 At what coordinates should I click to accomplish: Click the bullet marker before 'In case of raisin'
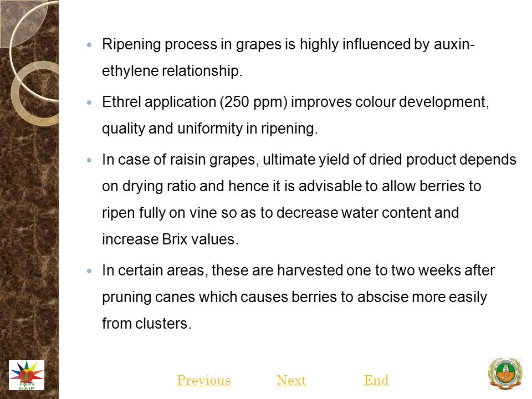click(x=89, y=160)
